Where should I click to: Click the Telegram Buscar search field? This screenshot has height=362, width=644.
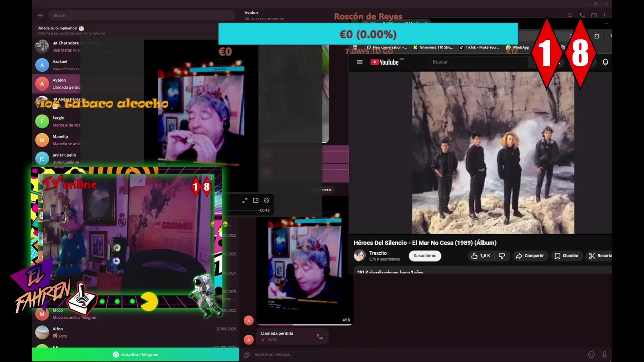click(x=142, y=15)
